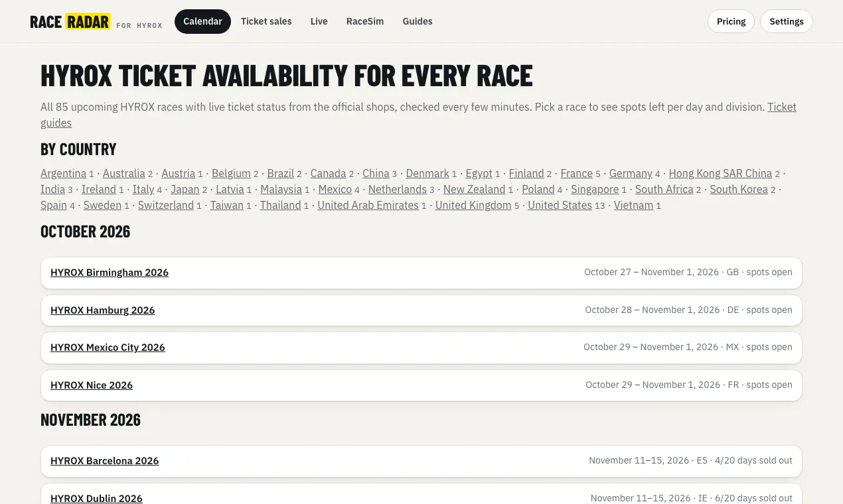Filter by Argentina country link

63,173
